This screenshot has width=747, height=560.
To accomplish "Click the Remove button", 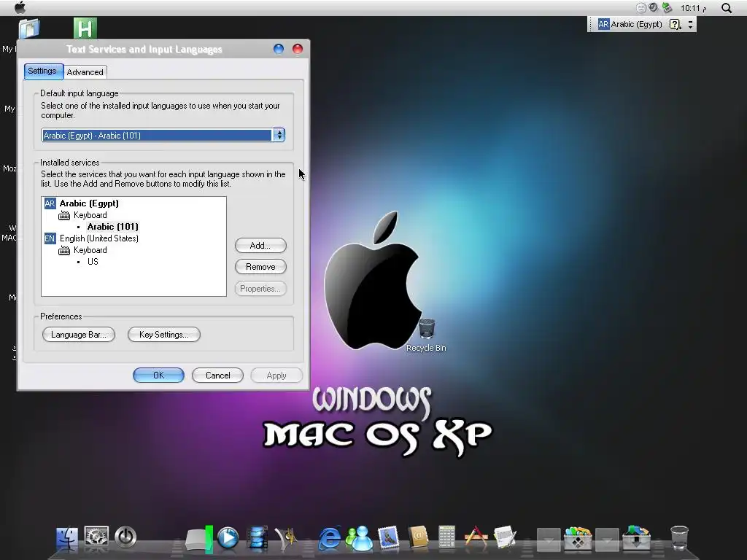I will [260, 267].
